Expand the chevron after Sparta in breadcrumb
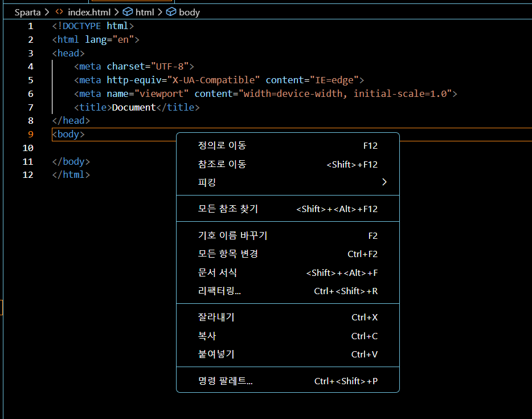This screenshot has width=532, height=419. coord(47,12)
